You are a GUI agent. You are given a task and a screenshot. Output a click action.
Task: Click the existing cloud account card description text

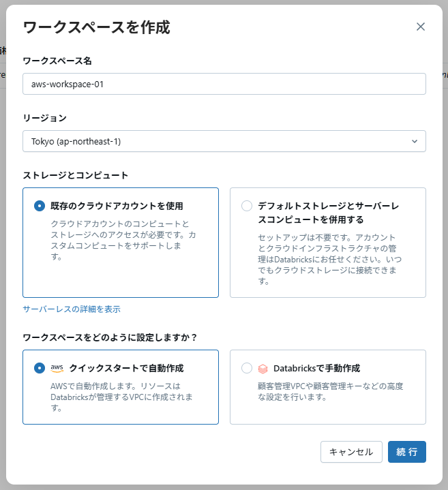tap(123, 240)
